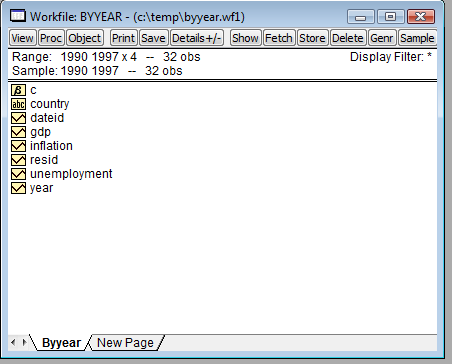Open the Object menu button

pos(84,38)
